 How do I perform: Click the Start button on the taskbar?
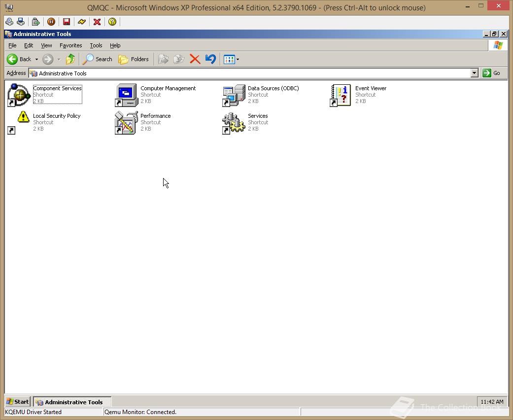pyautogui.click(x=16, y=401)
